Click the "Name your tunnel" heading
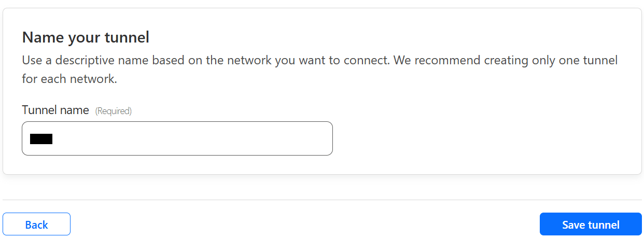644x238 pixels. coord(86,37)
